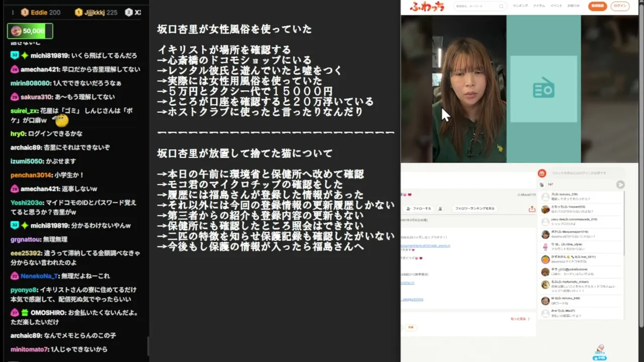Viewport: 644px width, 362px height.
Task: Click username Jjjjkkkj in top ranking
Action: tap(94, 13)
